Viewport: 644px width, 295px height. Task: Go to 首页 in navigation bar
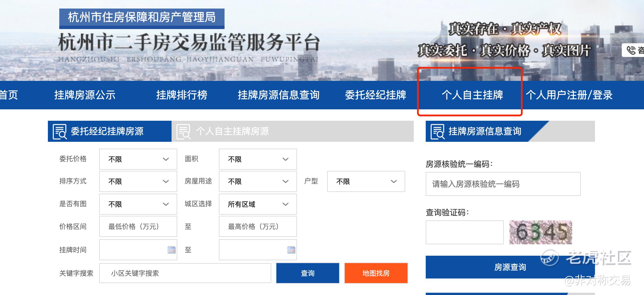point(9,95)
